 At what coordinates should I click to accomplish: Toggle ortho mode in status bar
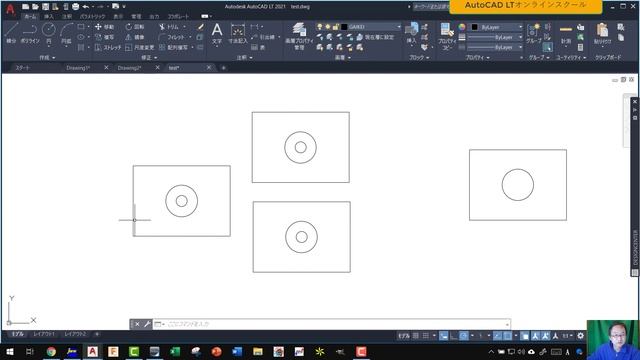click(453, 336)
